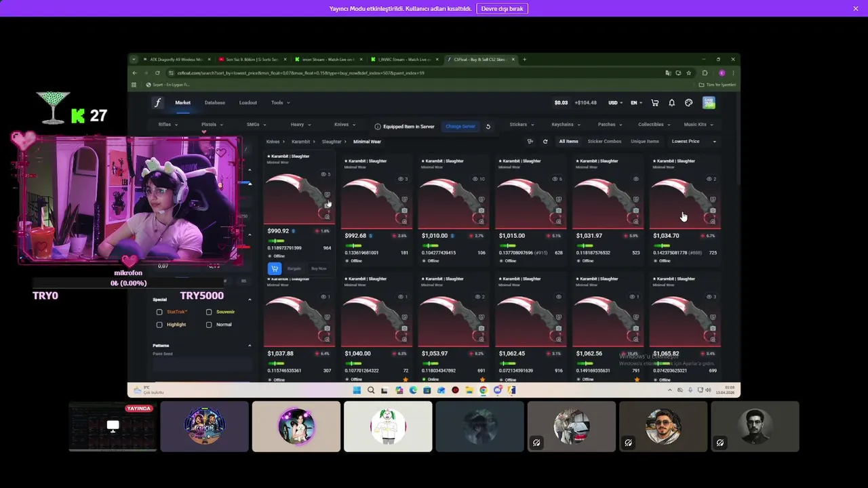This screenshot has height=488, width=868.
Task: Select the YAYINDA screen share thumbnail
Action: [113, 426]
